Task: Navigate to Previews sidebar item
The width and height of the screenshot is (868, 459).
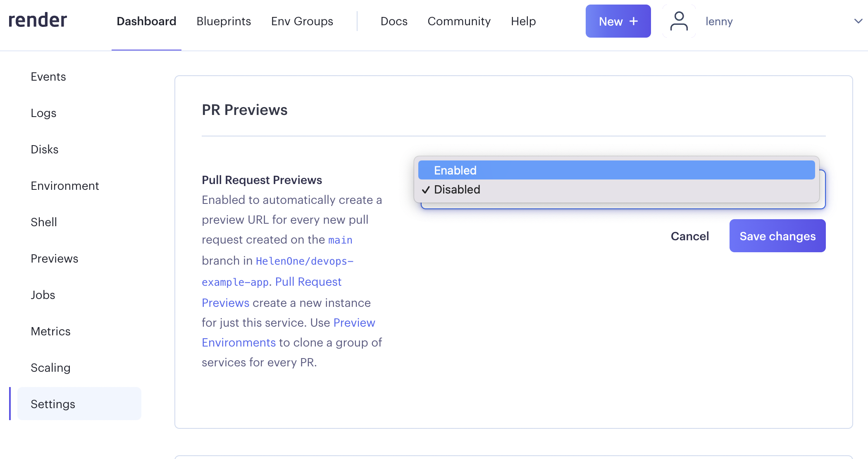Action: 54,258
